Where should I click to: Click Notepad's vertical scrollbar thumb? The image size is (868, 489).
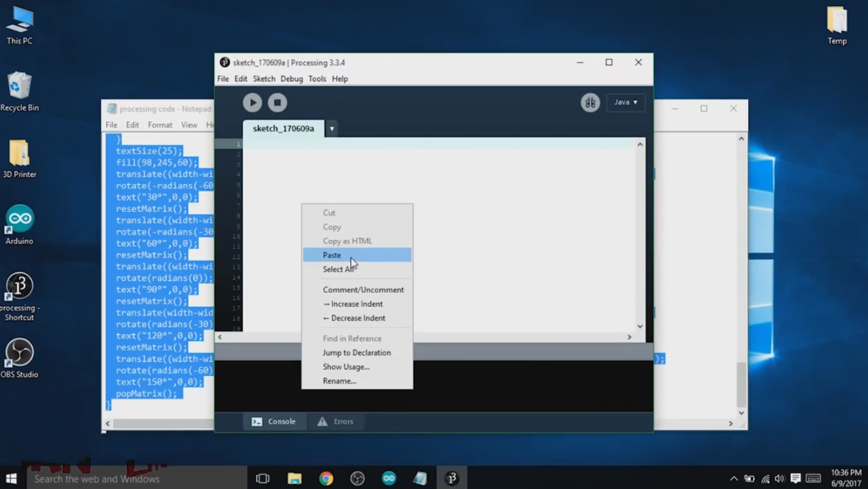click(742, 384)
